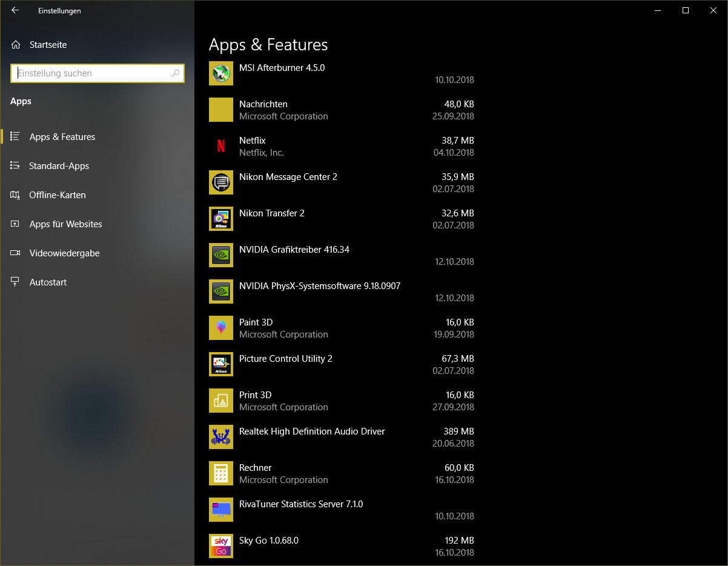Select Sky Go 1.0.68.0 name
The height and width of the screenshot is (566, 728).
tap(269, 541)
